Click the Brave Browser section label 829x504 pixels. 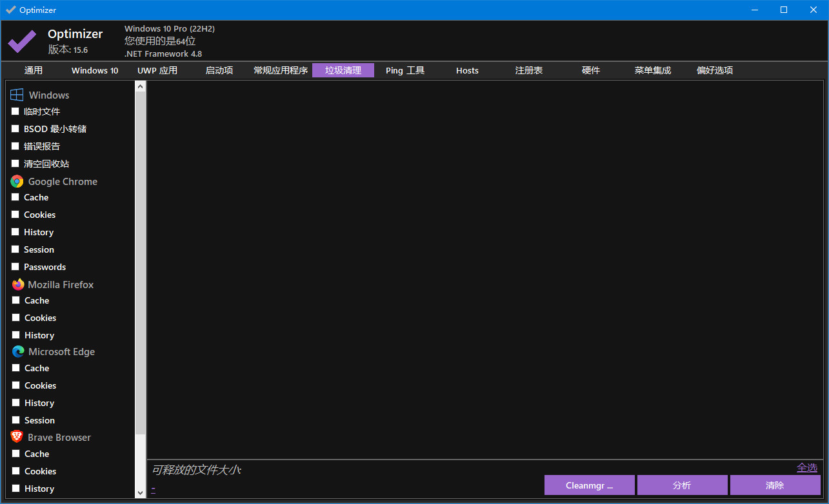(59, 437)
